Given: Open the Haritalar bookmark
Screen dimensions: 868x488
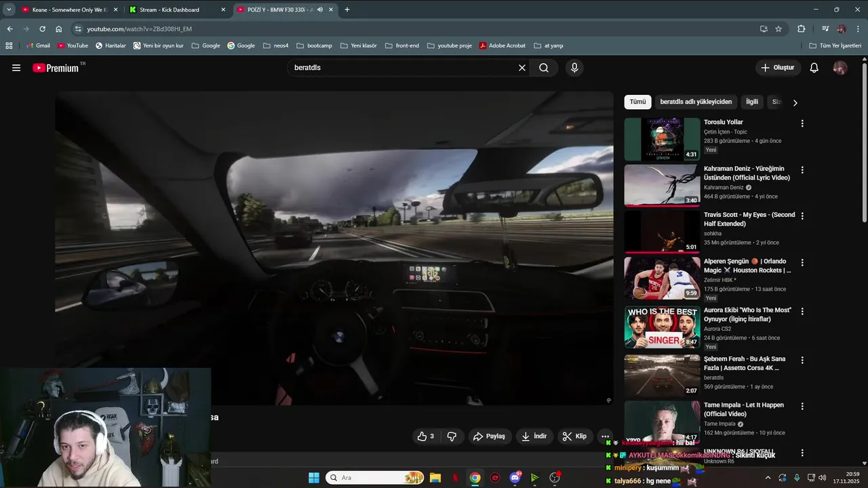Looking at the screenshot, I should (111, 45).
